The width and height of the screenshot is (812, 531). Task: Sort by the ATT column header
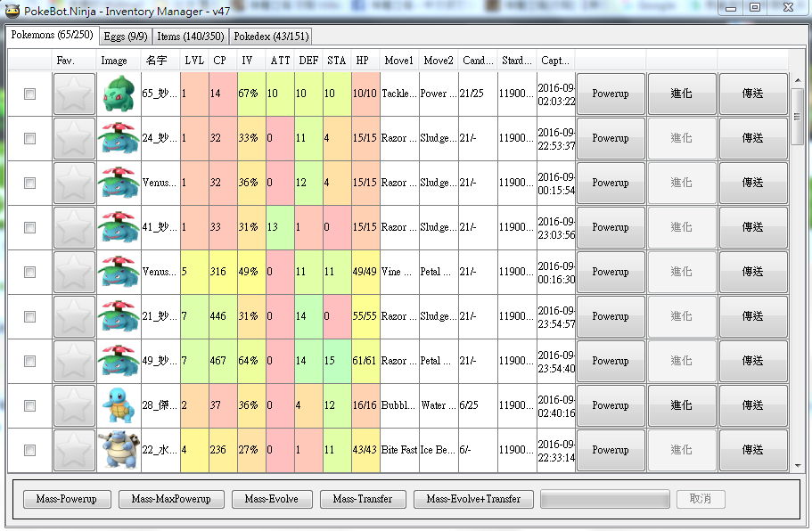point(280,61)
